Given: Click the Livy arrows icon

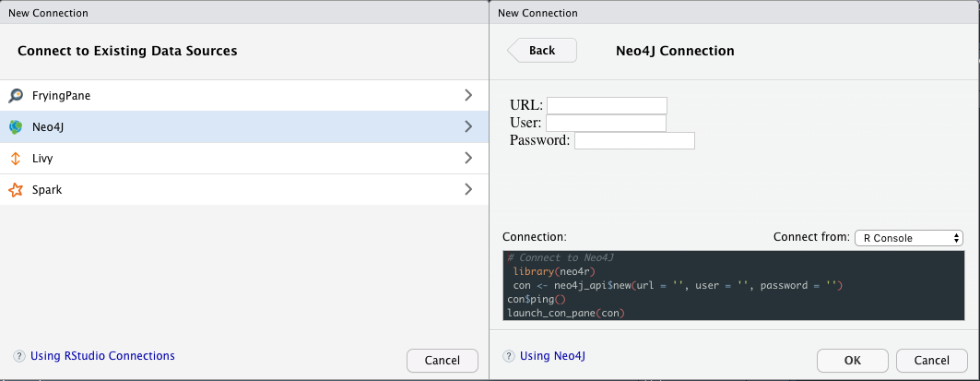Looking at the screenshot, I should coord(16,159).
